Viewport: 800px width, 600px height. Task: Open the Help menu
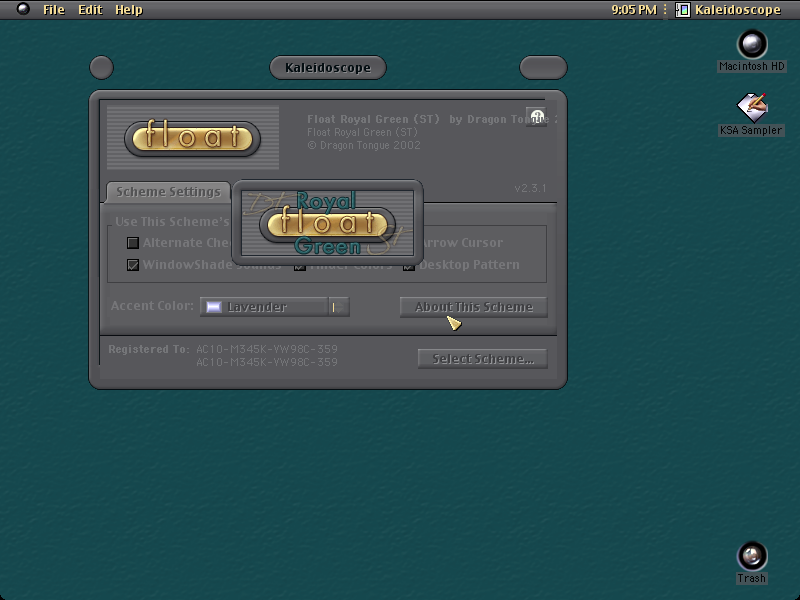(x=129, y=10)
